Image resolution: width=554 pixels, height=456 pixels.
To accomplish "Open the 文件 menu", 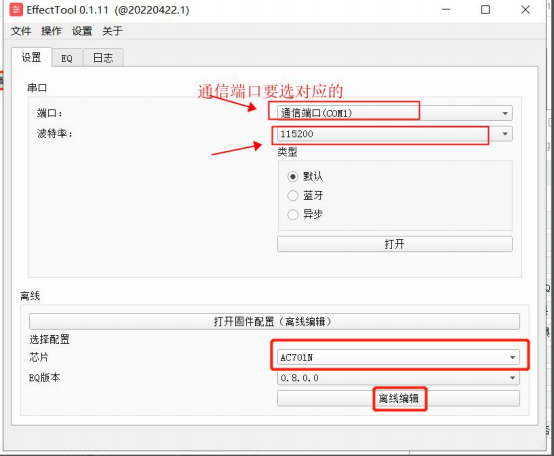I will 21,31.
